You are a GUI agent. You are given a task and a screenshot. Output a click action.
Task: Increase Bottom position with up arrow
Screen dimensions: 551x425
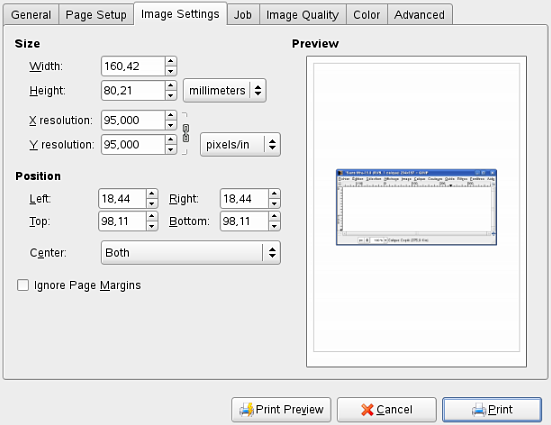tap(274, 216)
